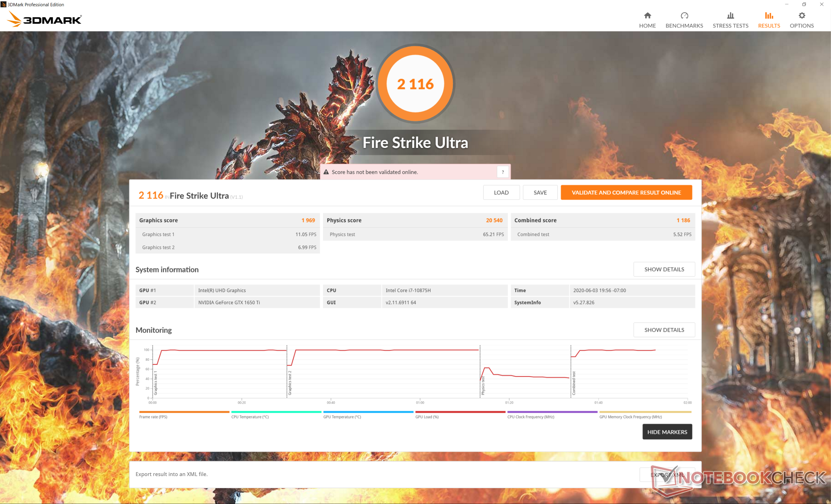Viewport: 831px width, 504px height.
Task: Click Graphics test 2 result 6.99 FPS
Action: click(x=307, y=247)
